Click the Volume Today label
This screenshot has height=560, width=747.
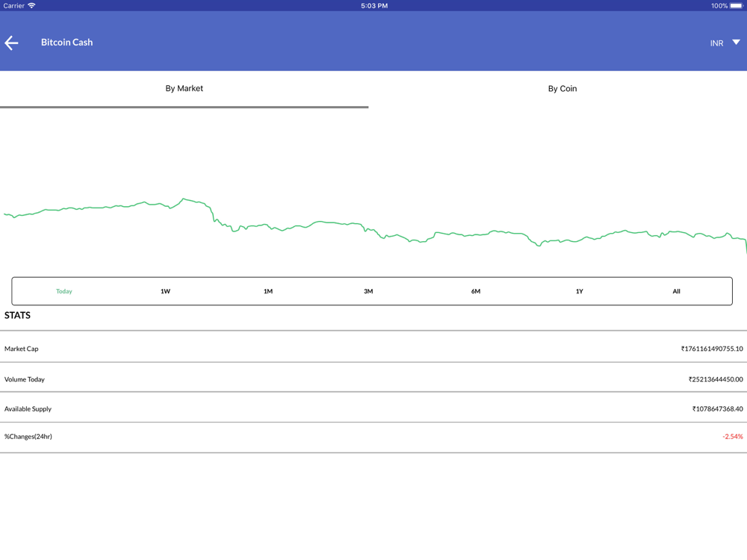point(25,379)
